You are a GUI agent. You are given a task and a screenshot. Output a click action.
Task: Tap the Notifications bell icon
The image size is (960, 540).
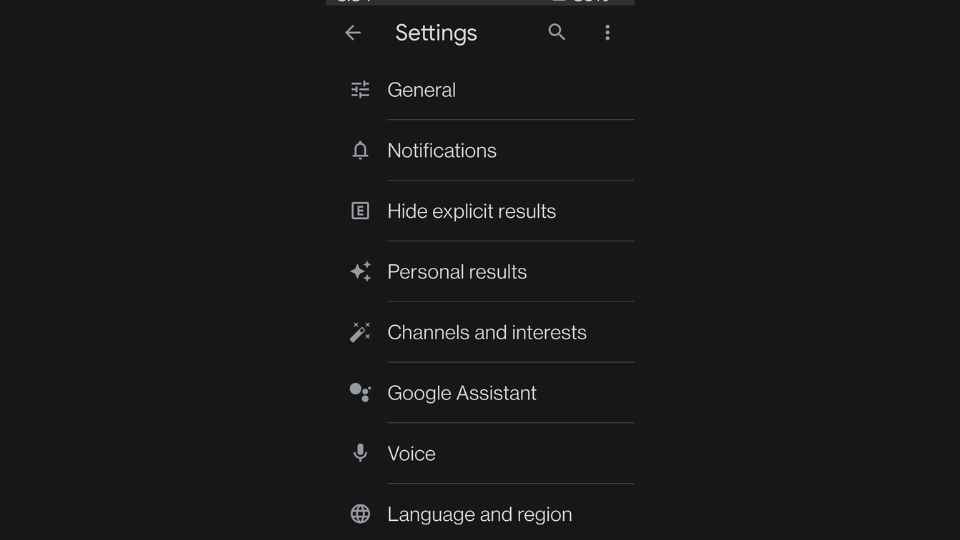[360, 151]
